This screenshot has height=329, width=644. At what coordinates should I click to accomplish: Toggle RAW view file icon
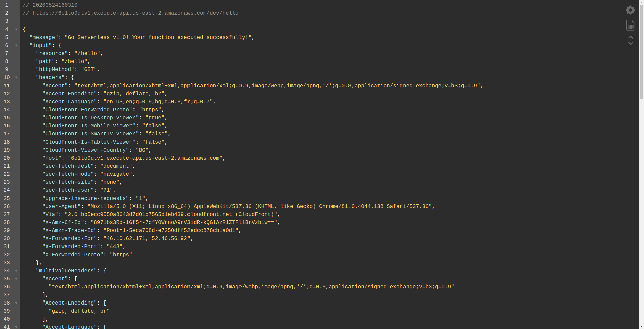pyautogui.click(x=630, y=25)
